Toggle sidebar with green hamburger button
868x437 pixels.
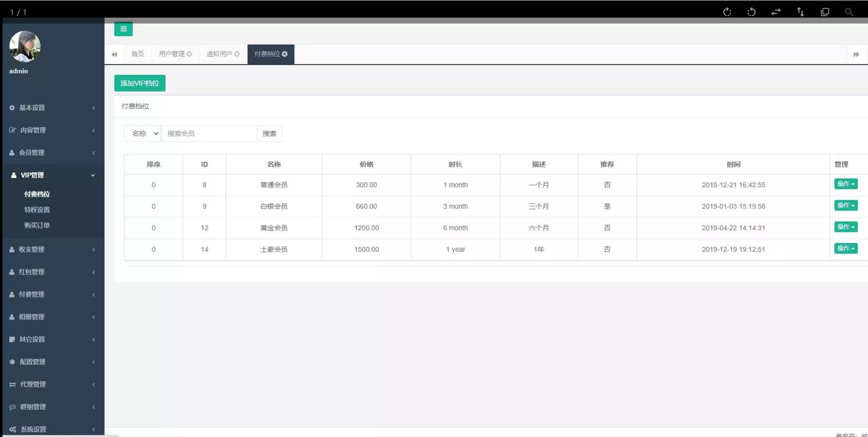(123, 29)
